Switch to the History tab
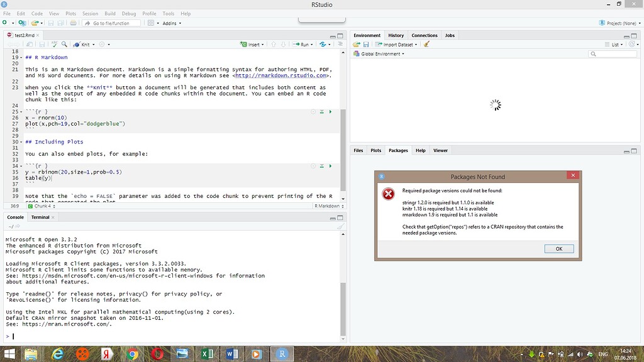Viewport: 644px width, 362px height. click(x=396, y=35)
